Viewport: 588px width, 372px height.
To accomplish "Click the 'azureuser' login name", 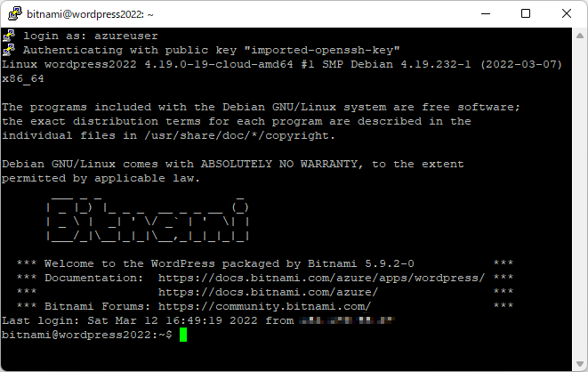I will click(x=126, y=36).
